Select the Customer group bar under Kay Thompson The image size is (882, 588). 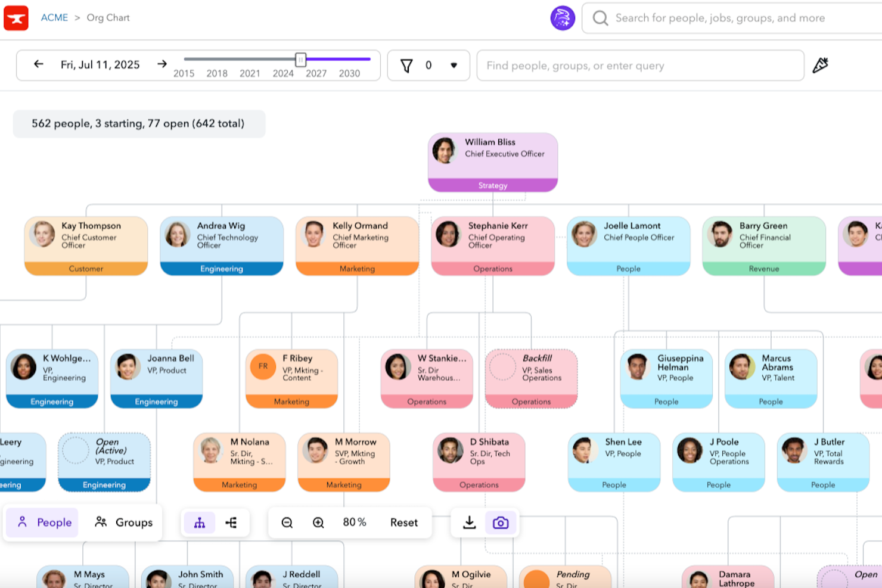click(x=86, y=269)
